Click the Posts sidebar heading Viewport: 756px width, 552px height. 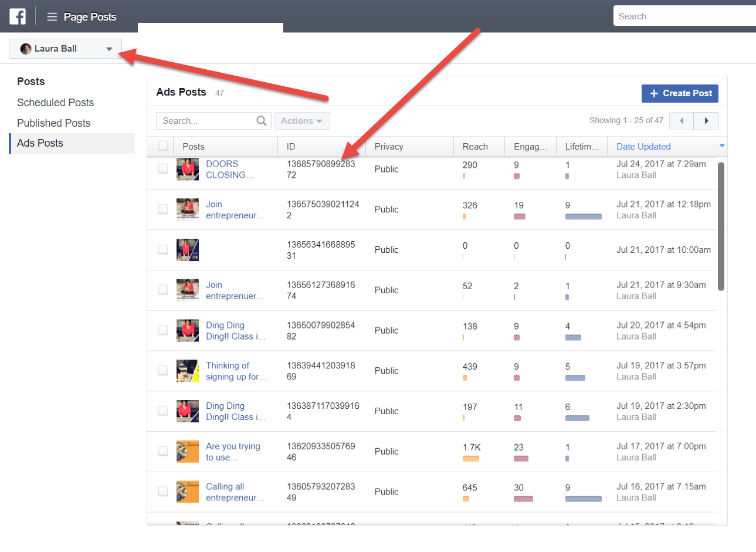pos(31,82)
